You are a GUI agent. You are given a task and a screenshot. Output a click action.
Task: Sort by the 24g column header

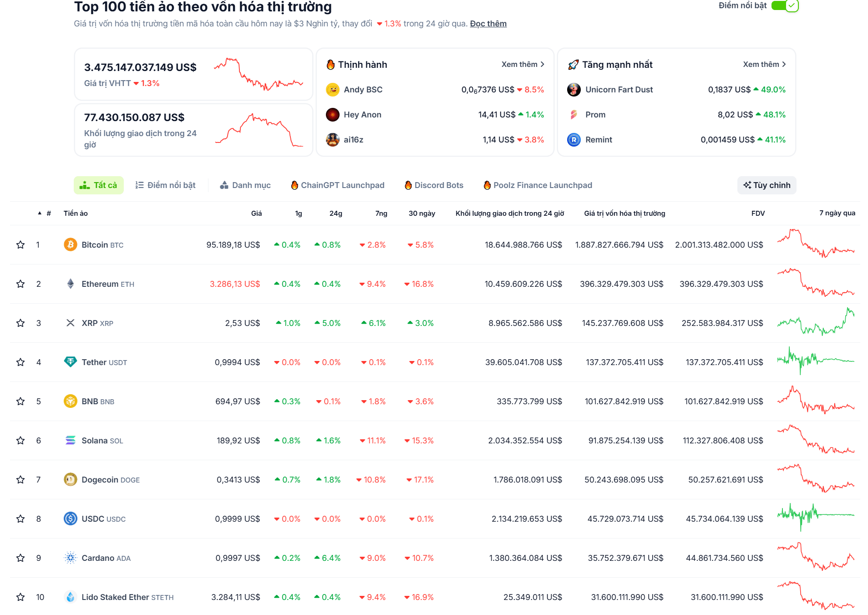(x=336, y=213)
